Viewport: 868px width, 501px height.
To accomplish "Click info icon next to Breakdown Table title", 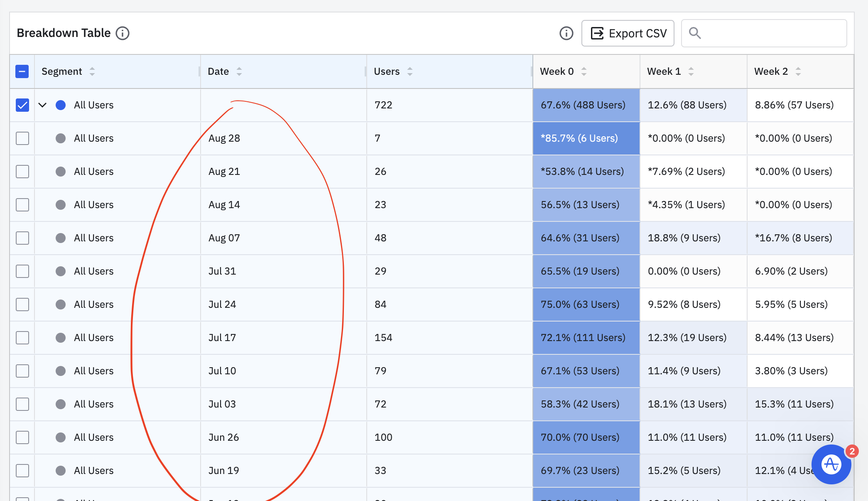I will [123, 33].
